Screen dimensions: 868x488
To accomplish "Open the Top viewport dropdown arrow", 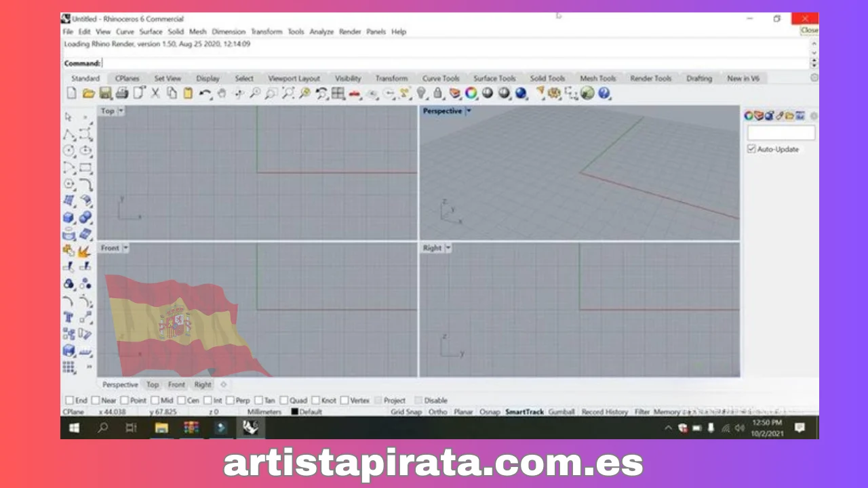I will (x=121, y=111).
